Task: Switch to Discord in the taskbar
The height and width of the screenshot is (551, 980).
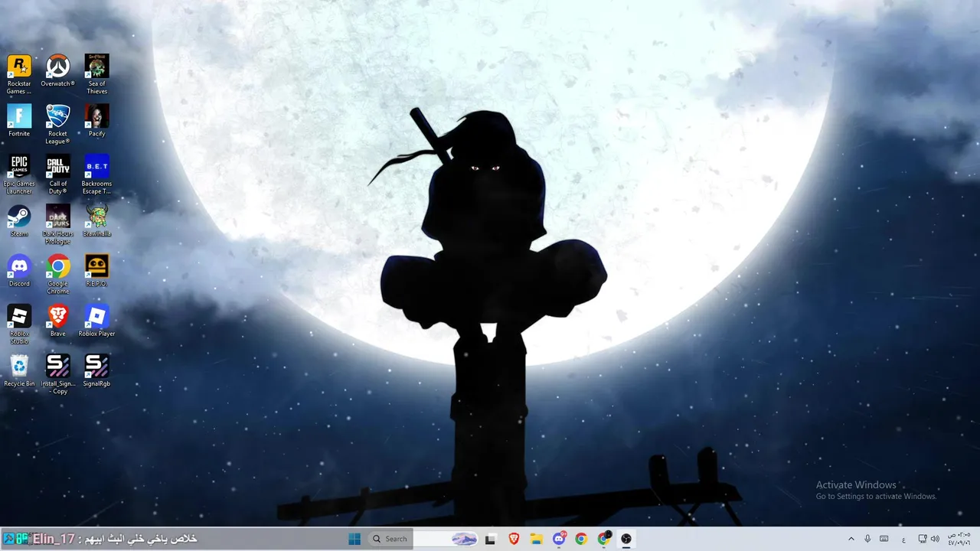Action: 559,539
